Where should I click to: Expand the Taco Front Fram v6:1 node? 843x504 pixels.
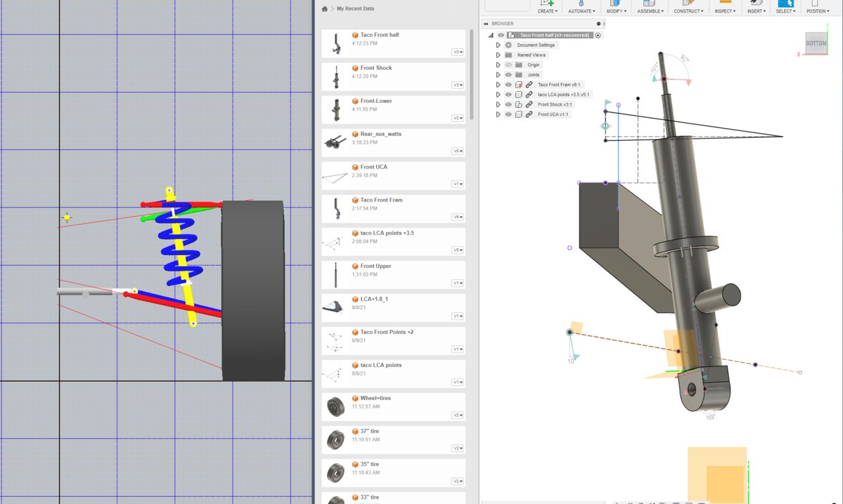click(498, 84)
